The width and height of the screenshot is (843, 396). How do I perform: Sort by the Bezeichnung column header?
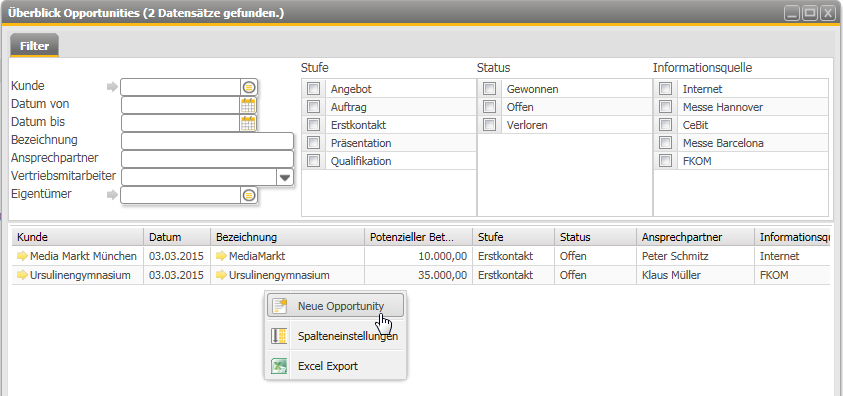pyautogui.click(x=287, y=237)
